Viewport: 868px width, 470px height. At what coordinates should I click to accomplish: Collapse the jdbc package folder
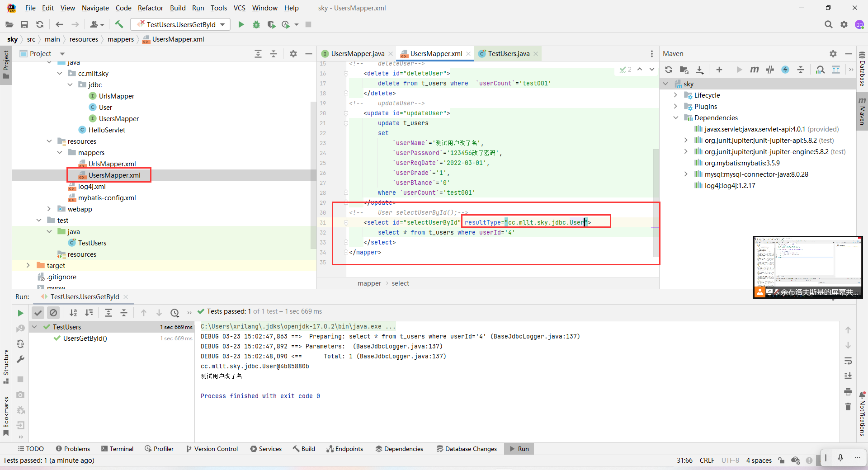click(70, 85)
